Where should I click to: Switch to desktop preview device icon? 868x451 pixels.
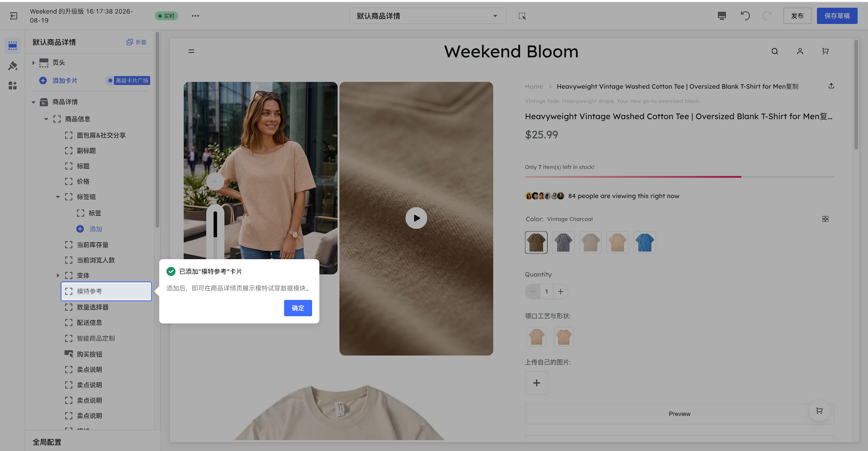722,16
